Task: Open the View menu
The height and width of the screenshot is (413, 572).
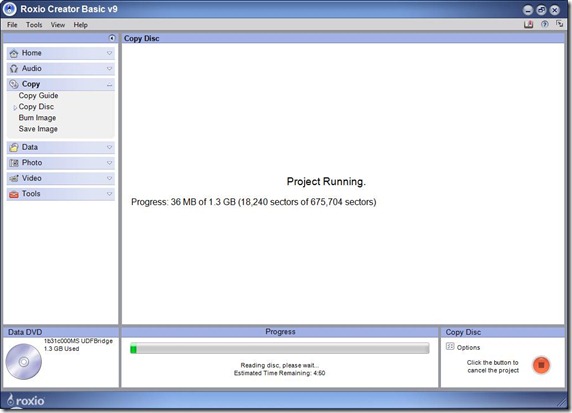Action: click(x=58, y=25)
